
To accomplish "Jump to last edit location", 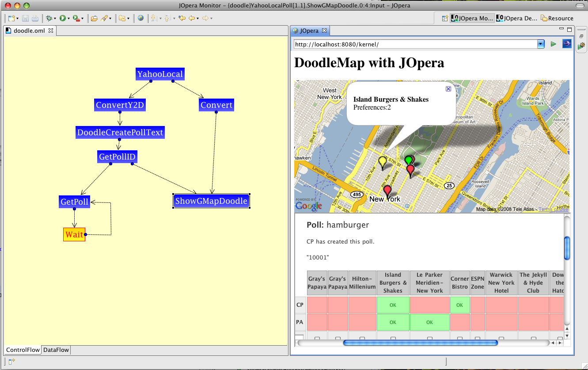I will pyautogui.click(x=182, y=18).
